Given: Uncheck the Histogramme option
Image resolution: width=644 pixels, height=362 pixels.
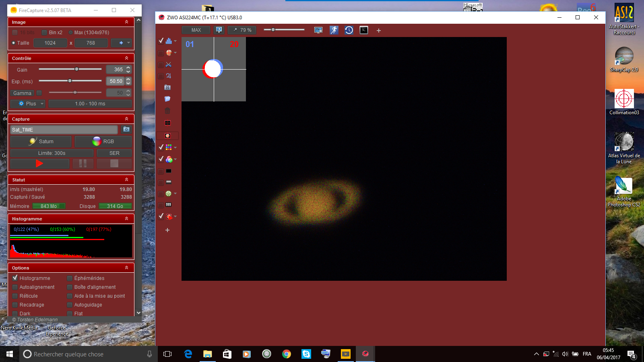Looking at the screenshot, I should (15, 278).
